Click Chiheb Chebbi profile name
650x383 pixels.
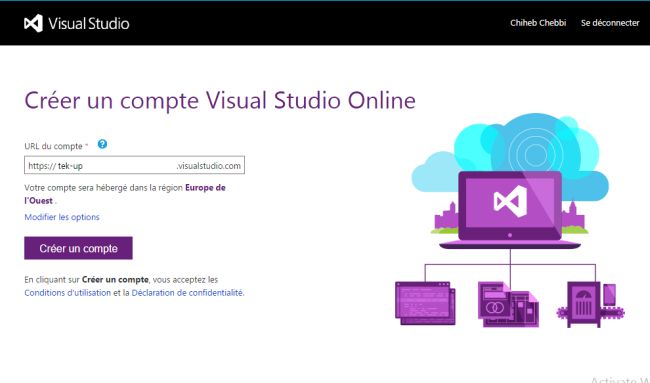click(x=538, y=23)
